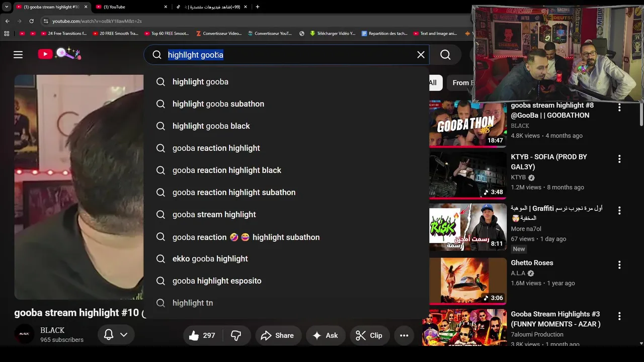Open a new browser tab
Image resolution: width=644 pixels, height=362 pixels.
click(x=258, y=7)
